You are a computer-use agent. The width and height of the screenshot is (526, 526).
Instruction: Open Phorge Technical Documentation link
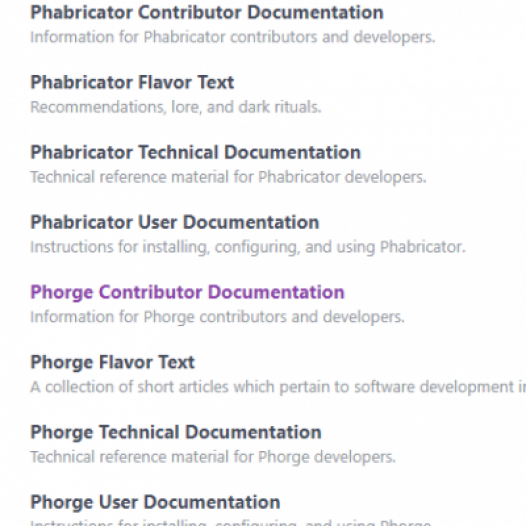pos(176,432)
